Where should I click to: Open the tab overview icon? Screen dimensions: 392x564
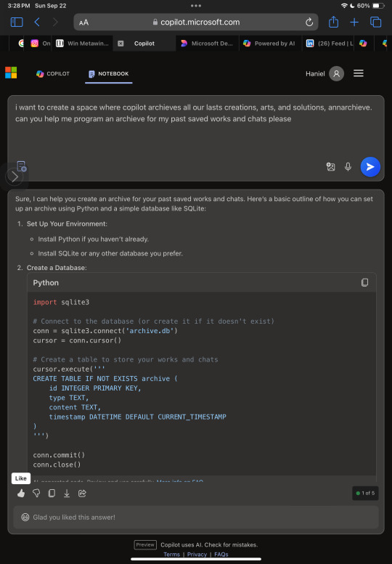coord(375,23)
